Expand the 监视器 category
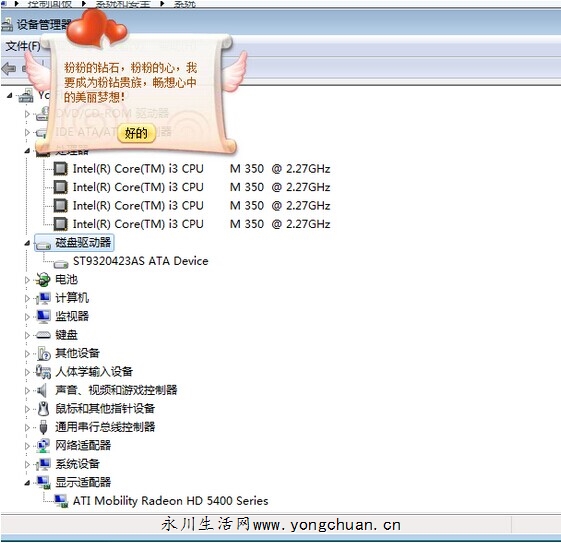 click(x=27, y=317)
